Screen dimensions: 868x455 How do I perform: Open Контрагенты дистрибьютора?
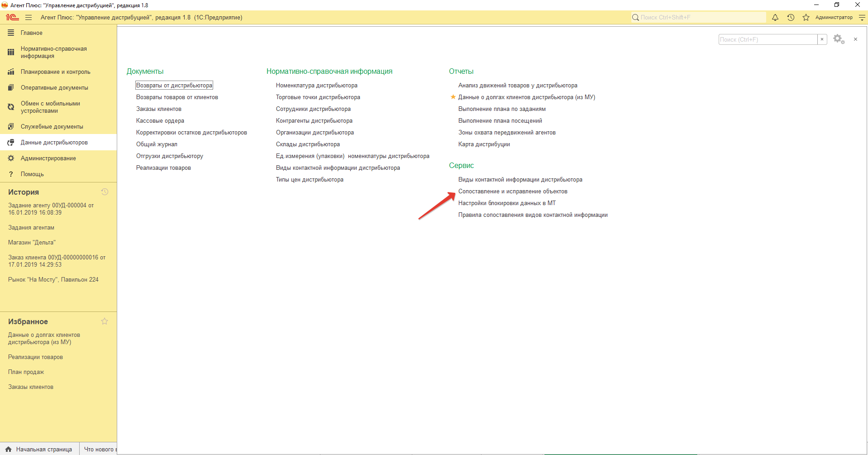[314, 120]
